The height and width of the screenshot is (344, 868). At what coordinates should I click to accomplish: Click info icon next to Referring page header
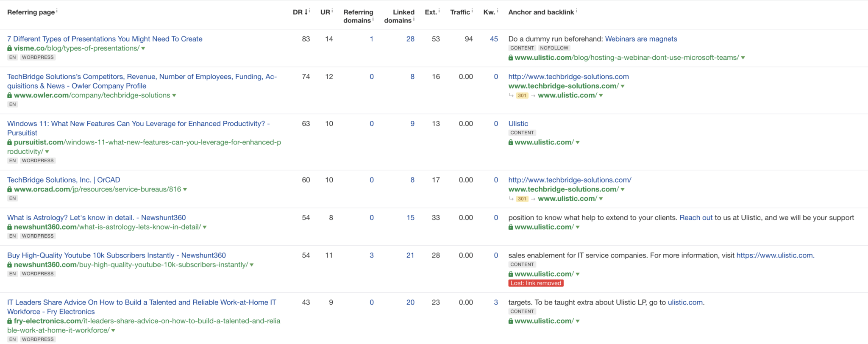[x=57, y=11]
